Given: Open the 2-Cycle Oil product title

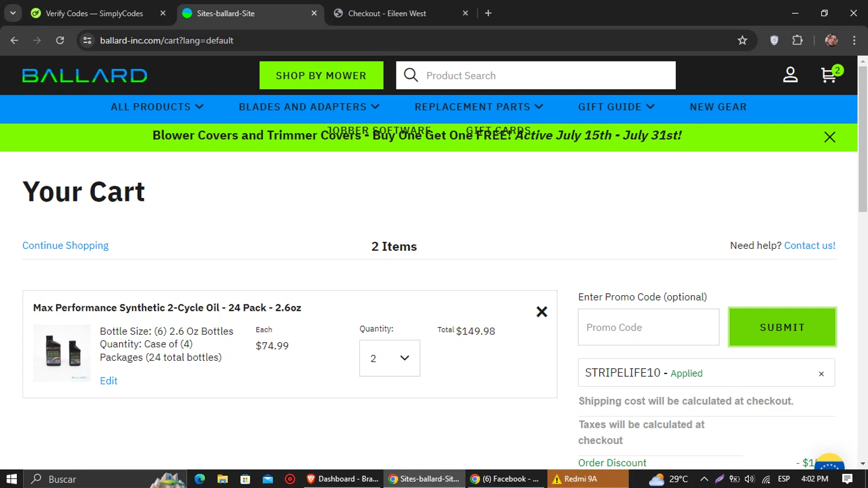Looking at the screenshot, I should [167, 308].
